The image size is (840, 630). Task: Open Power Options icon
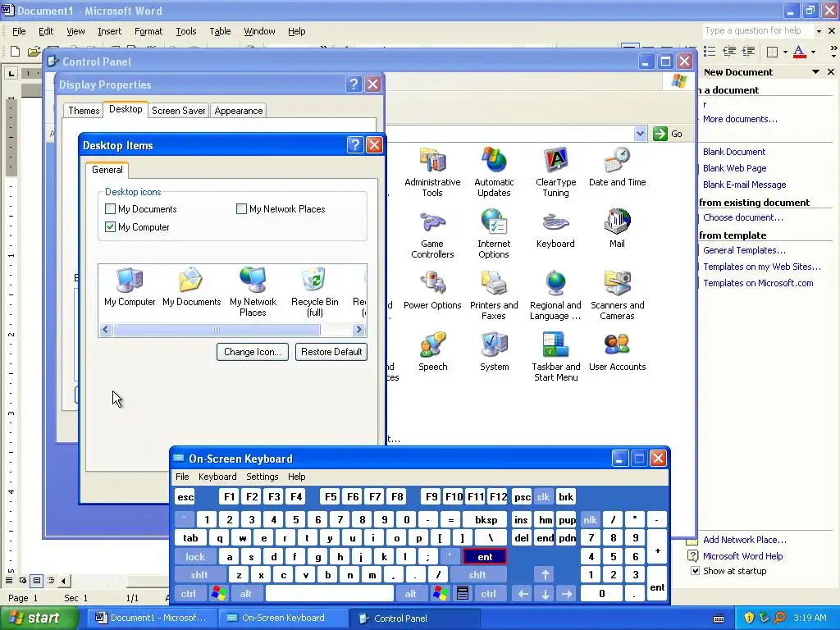(432, 290)
